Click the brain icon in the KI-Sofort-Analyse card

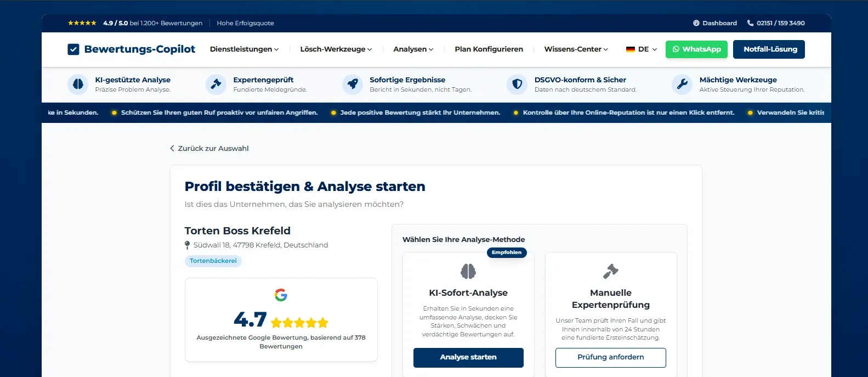click(x=468, y=271)
